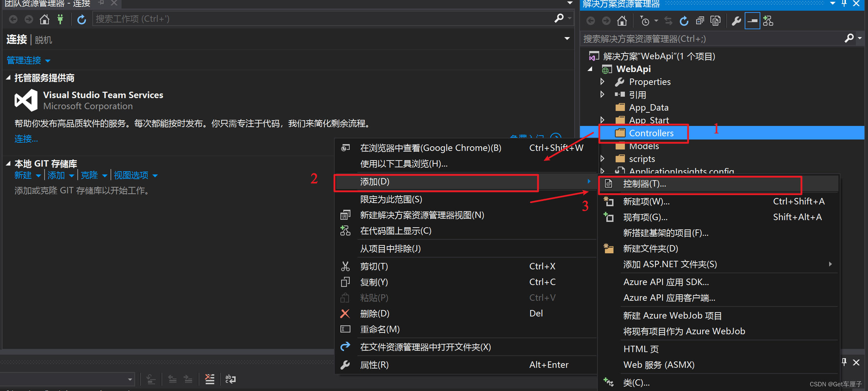Click 重命名(M) in the context menu
Image resolution: width=868 pixels, height=391 pixels.
(380, 329)
